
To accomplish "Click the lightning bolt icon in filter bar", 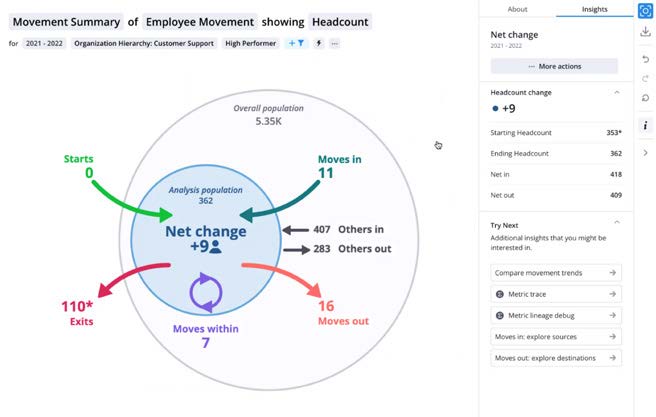I will point(319,43).
